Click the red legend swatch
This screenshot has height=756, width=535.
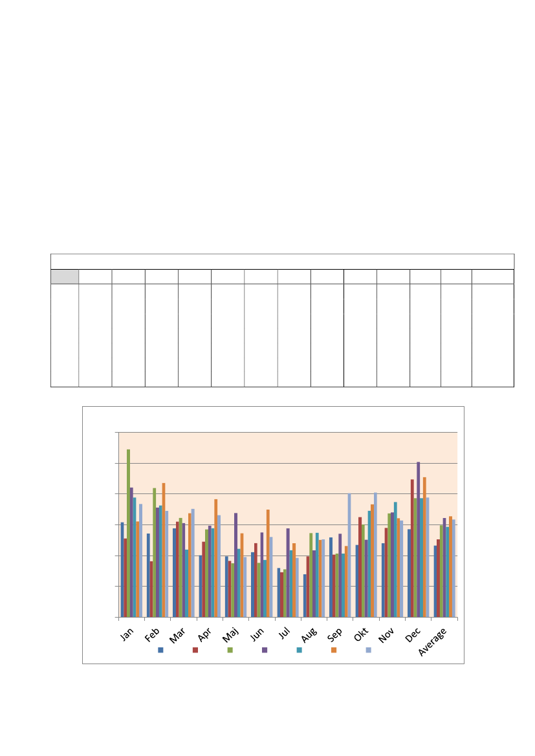195,650
